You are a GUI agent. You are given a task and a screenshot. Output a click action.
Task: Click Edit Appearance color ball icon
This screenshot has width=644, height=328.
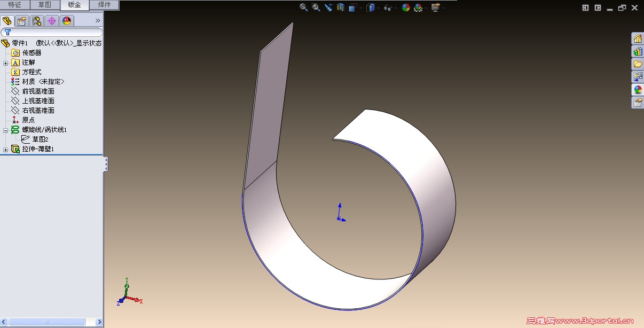pos(406,7)
